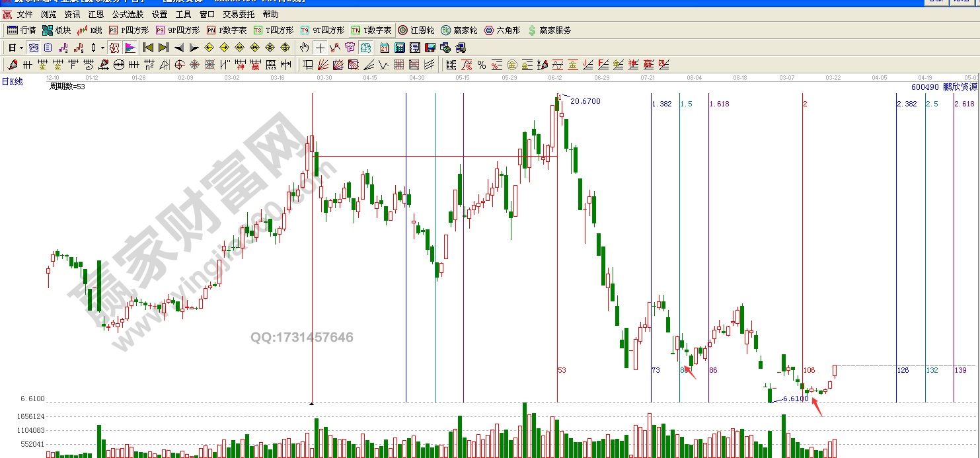
Task: Toggle the T数字表 view button
Action: click(371, 30)
